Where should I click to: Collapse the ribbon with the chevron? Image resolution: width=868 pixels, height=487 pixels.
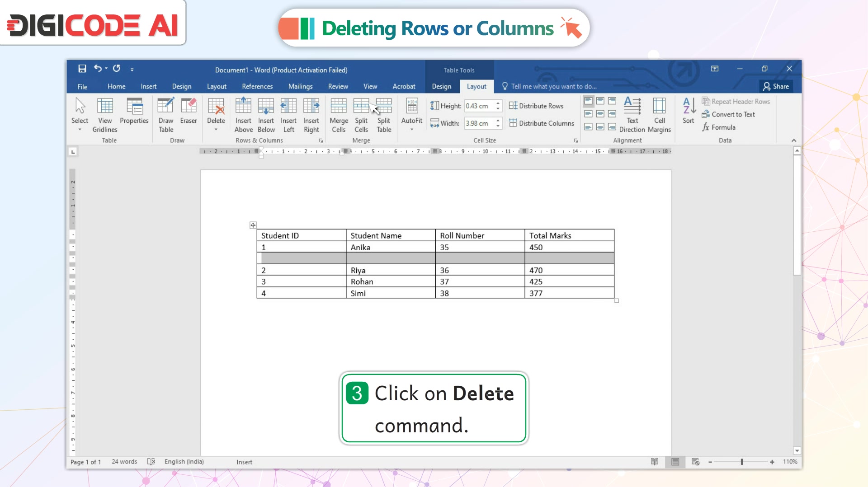tap(794, 140)
